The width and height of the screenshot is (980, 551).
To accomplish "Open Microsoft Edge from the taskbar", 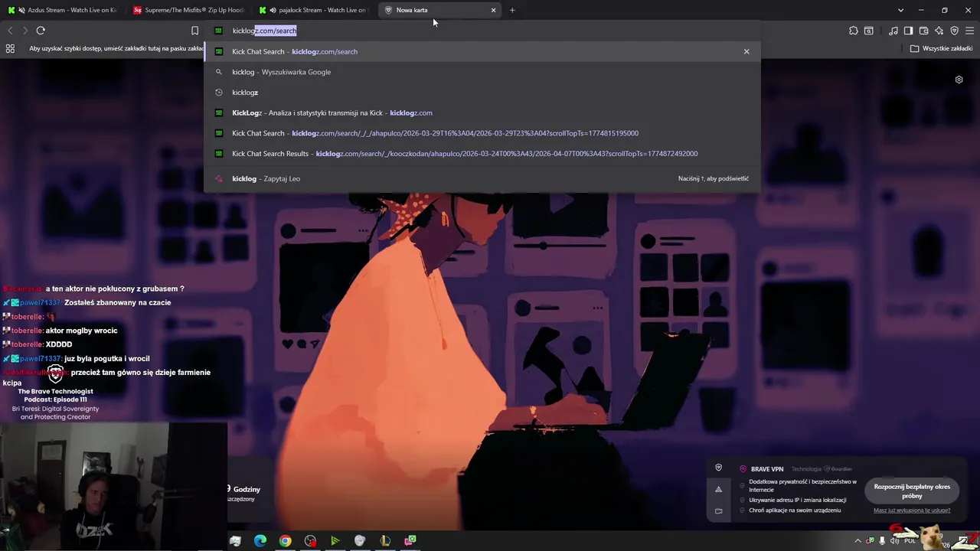I will tap(260, 541).
